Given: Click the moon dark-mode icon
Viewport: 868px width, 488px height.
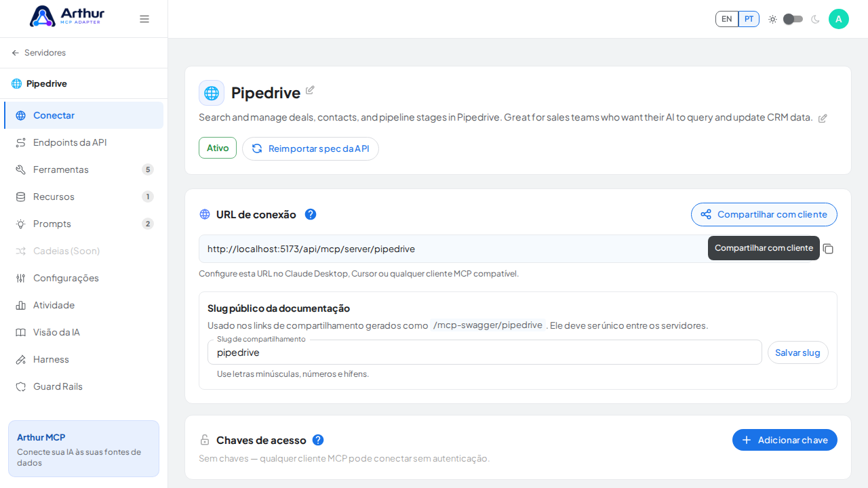Looking at the screenshot, I should click(815, 19).
